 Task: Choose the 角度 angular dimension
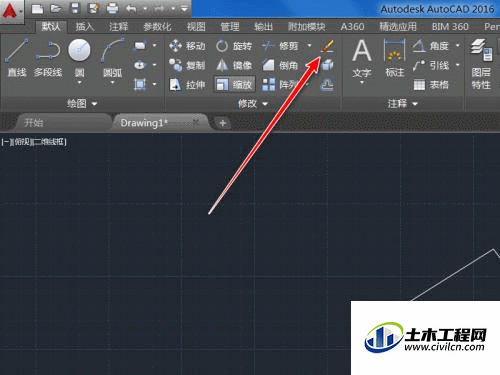point(431,46)
